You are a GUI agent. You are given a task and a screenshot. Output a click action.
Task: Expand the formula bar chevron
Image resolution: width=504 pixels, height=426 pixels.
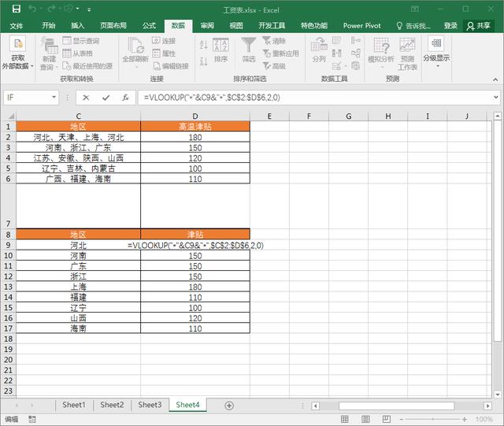coord(495,97)
